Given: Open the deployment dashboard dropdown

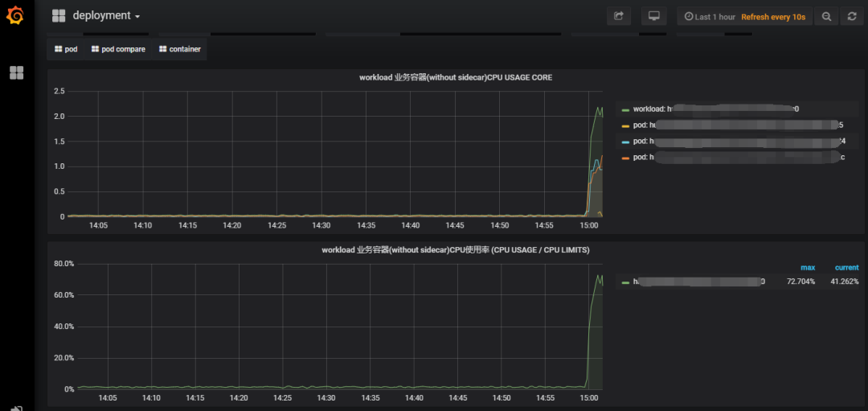Looking at the screenshot, I should pos(106,16).
